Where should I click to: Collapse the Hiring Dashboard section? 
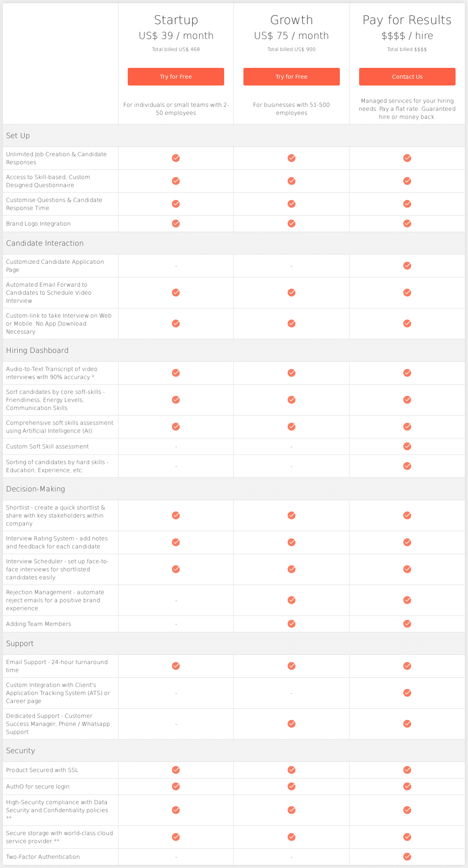37,350
